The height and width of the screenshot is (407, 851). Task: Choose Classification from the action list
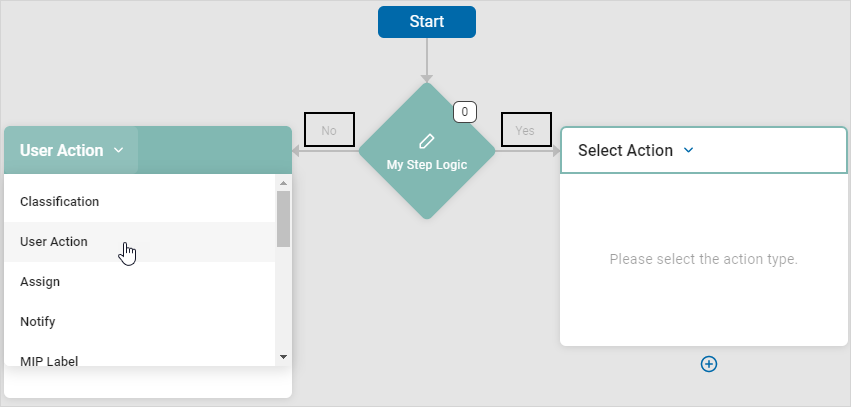click(x=59, y=201)
